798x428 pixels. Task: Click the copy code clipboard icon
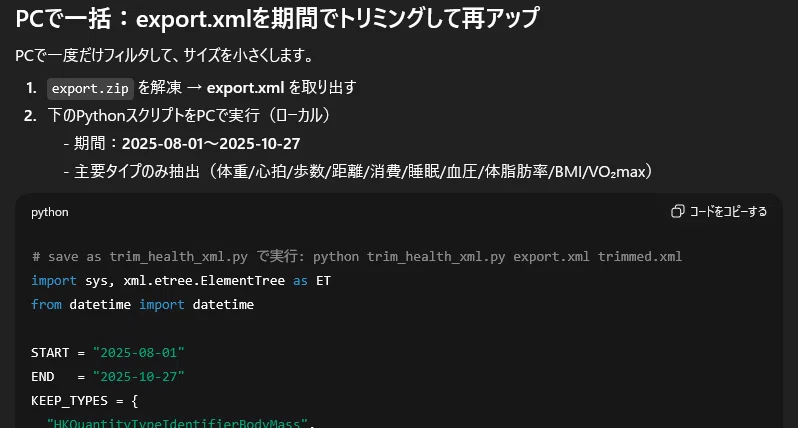tap(677, 211)
